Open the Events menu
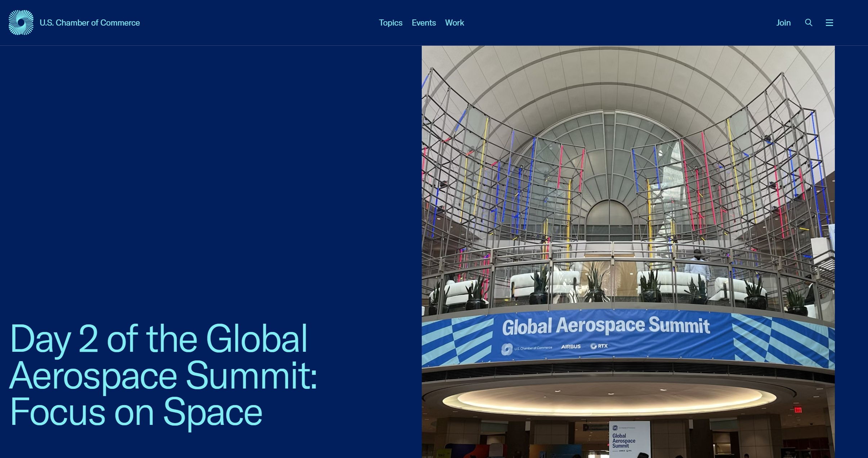 click(x=424, y=23)
